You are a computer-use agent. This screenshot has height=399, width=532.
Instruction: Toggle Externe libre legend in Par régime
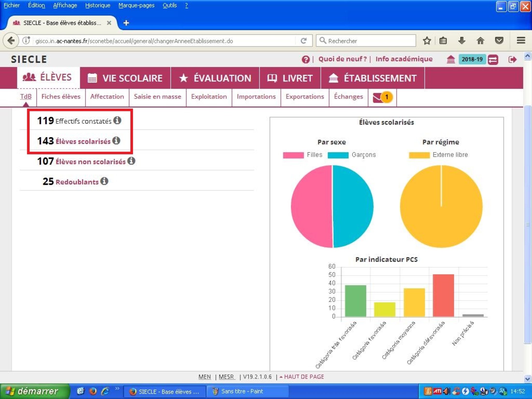438,155
